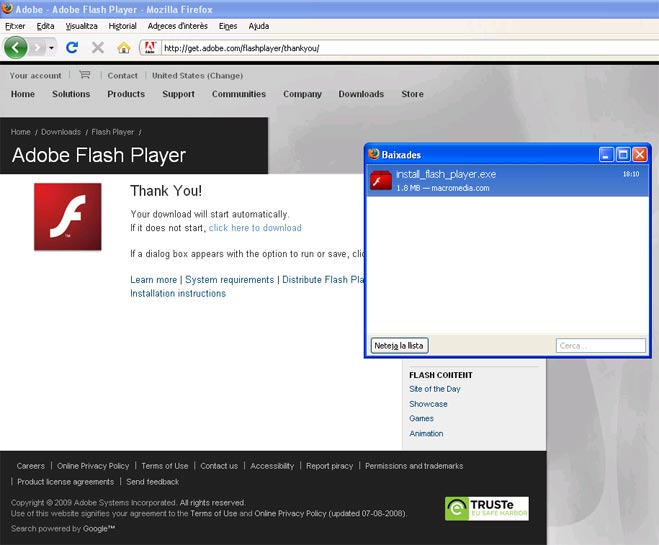Maximize the Baixades window
659x545 pixels.
click(x=623, y=155)
